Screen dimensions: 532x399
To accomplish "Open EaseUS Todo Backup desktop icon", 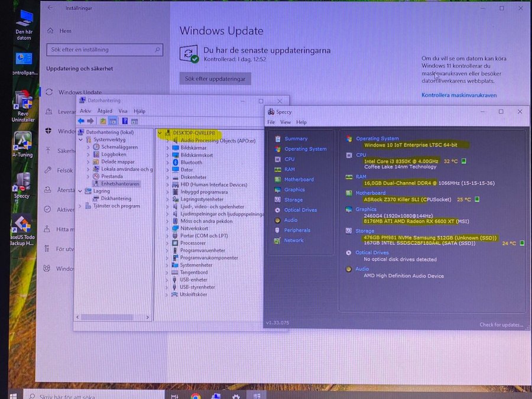I will [22, 231].
